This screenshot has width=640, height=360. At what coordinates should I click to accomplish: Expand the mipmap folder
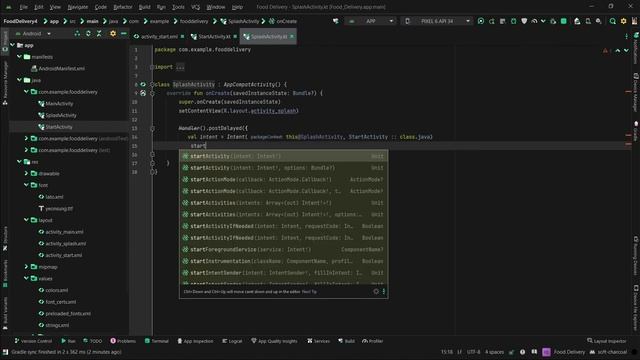click(x=26, y=267)
